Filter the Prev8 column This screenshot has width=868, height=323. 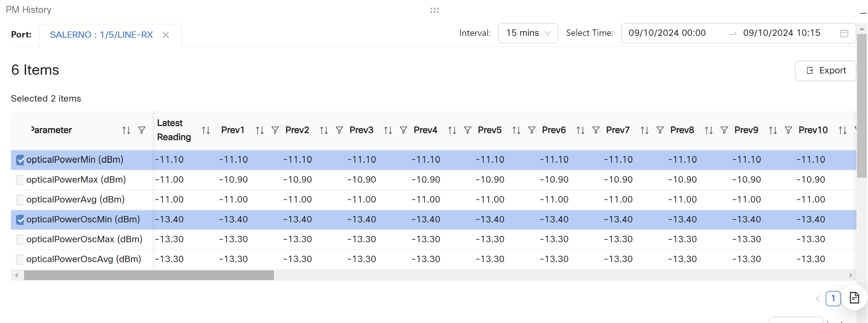point(724,130)
